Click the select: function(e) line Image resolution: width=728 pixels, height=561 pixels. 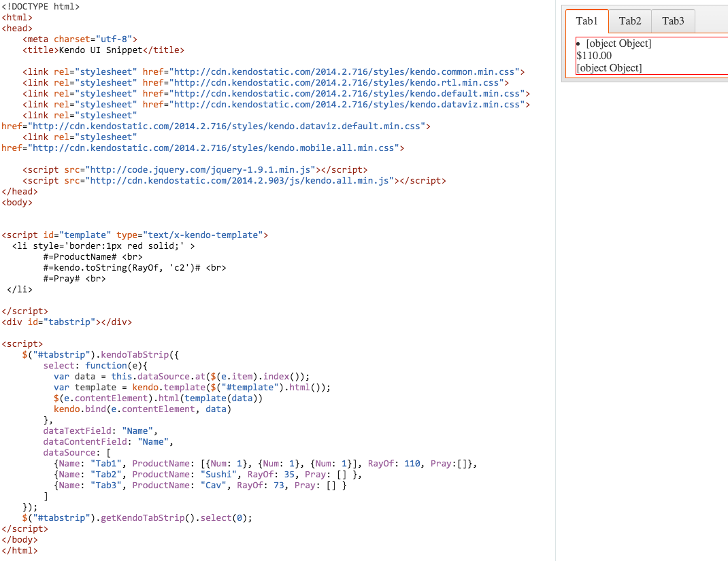(x=95, y=366)
